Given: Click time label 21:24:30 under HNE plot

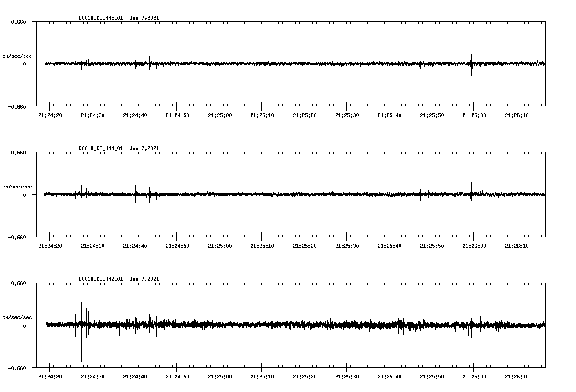Looking at the screenshot, I should tap(92, 115).
